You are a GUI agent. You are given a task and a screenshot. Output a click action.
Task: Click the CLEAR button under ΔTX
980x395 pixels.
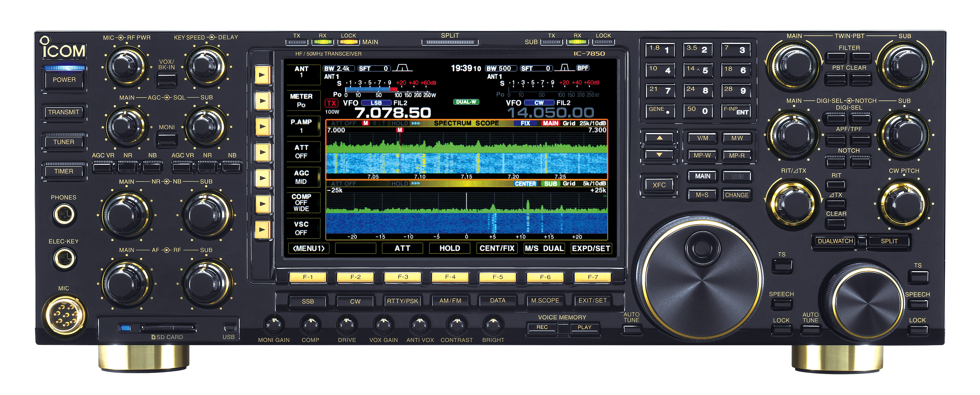coord(836,223)
